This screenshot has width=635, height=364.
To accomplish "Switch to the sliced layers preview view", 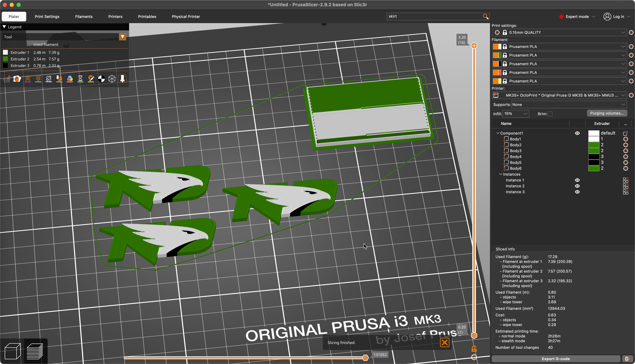I will click(x=35, y=351).
